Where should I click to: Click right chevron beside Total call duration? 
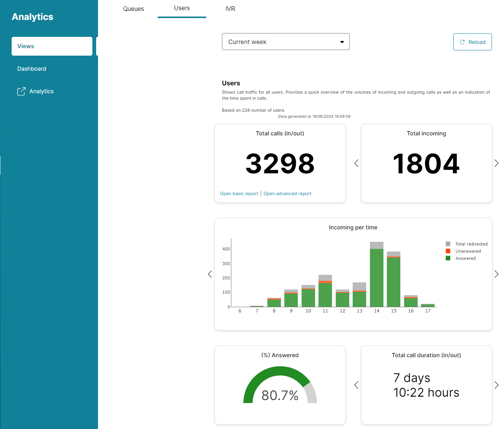pos(496,385)
